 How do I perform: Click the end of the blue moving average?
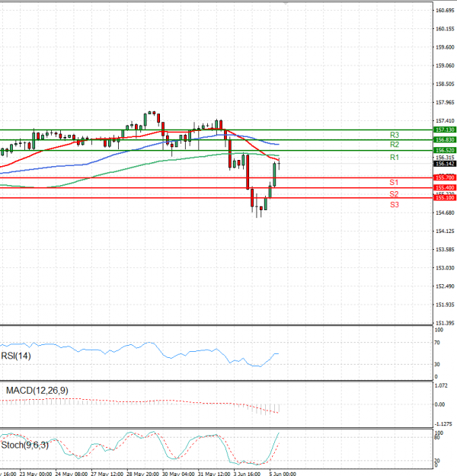(278, 144)
